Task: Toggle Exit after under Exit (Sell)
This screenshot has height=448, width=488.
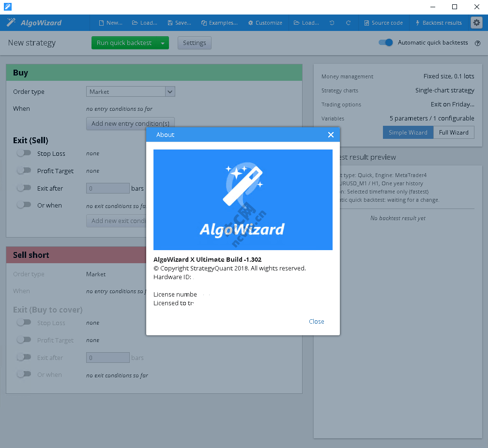Action: [x=24, y=188]
